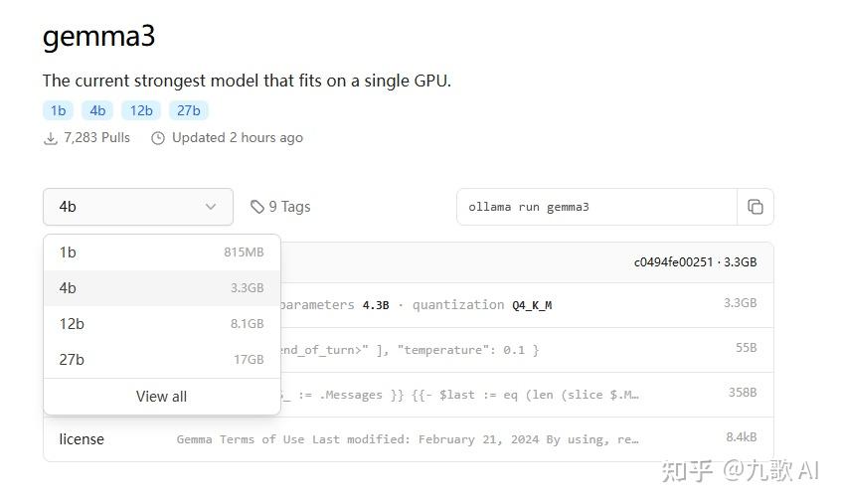Click the 4b tag badge under title
The image size is (841, 504).
97,110
